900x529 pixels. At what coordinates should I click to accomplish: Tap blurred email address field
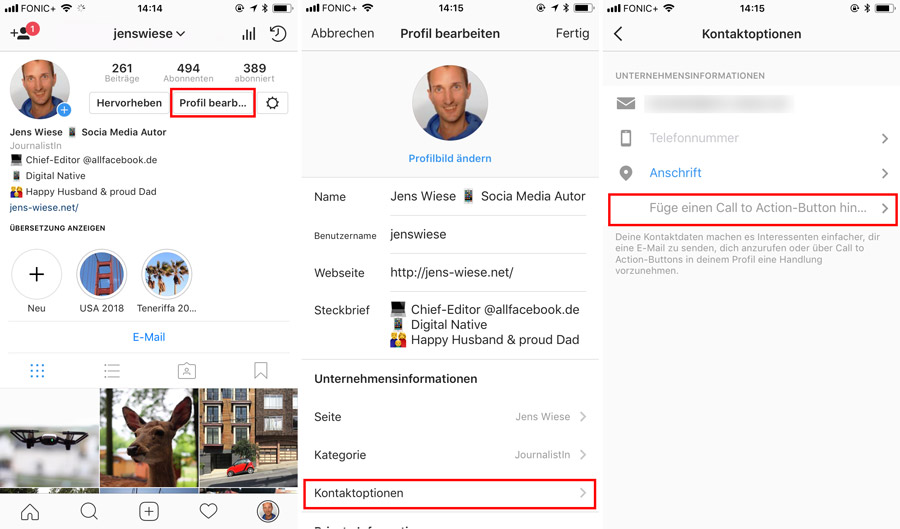point(719,104)
